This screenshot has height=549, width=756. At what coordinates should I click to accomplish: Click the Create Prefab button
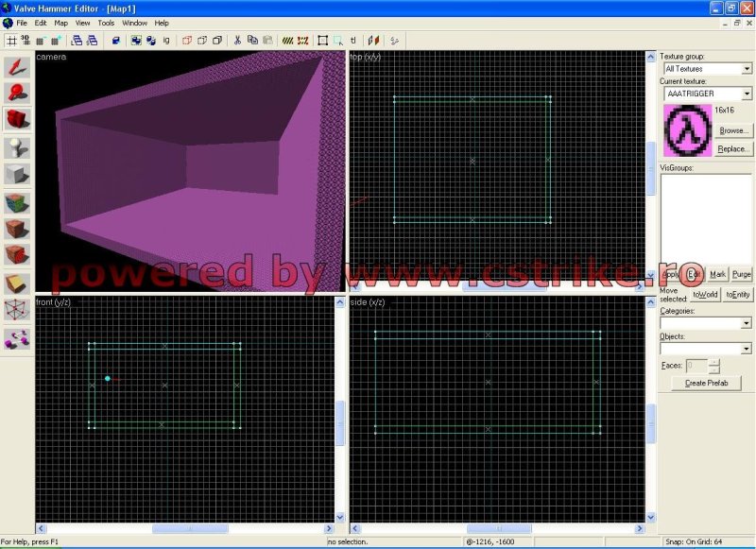pos(706,383)
